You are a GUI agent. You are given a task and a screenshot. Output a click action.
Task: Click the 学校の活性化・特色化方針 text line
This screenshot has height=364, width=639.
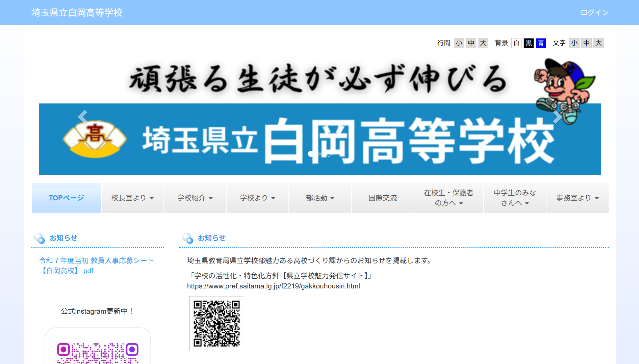click(x=280, y=276)
